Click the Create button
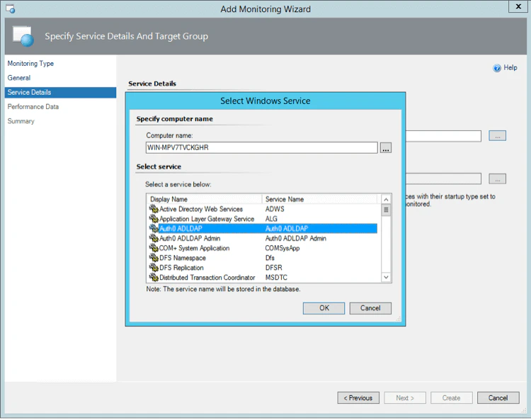531x420 pixels. (x=452, y=398)
